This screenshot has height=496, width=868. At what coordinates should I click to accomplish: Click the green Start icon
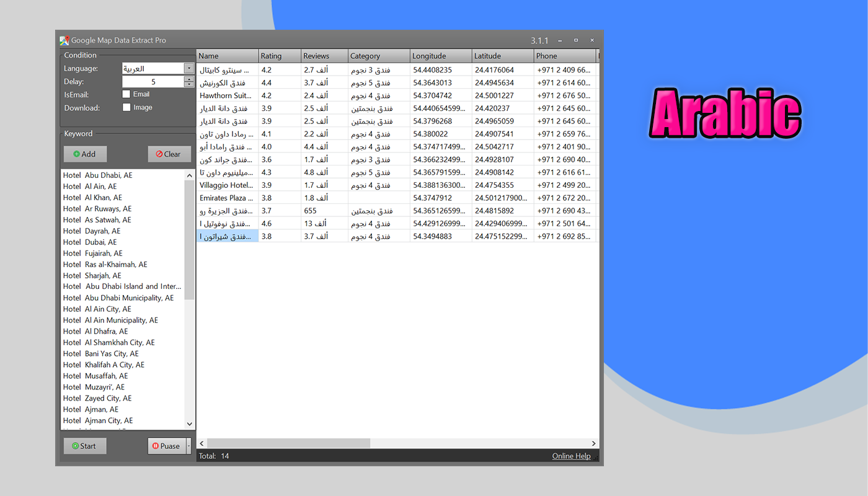click(x=75, y=446)
